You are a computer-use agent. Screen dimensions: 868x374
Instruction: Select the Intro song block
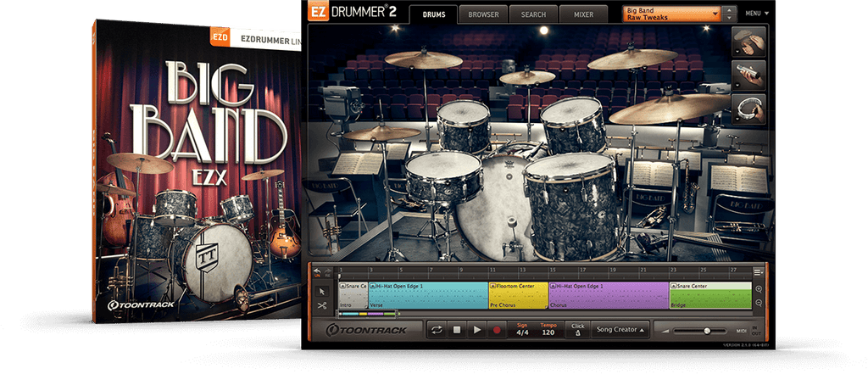353,295
